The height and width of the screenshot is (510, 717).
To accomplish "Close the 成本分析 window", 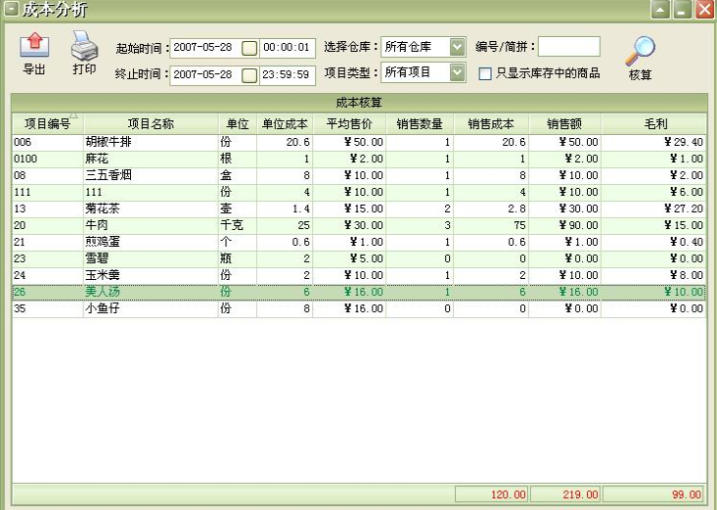I will (705, 9).
